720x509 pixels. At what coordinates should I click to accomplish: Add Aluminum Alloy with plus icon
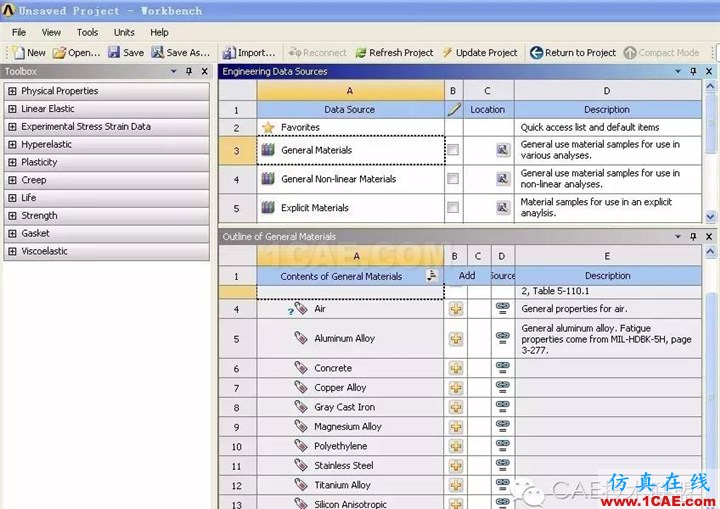[x=456, y=339]
